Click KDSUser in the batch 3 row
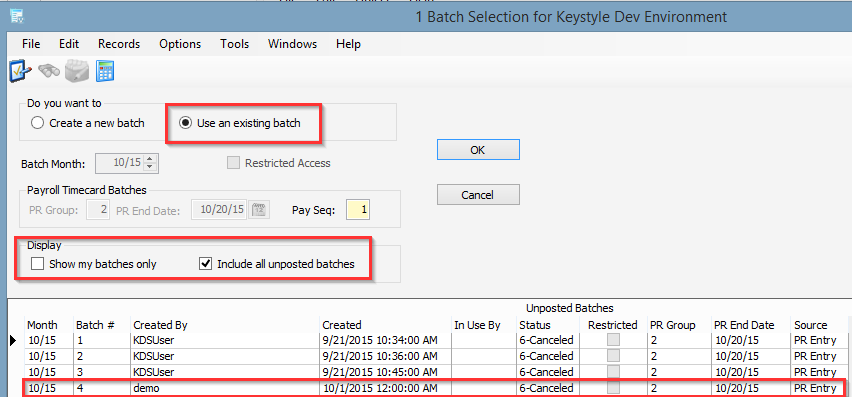The width and height of the screenshot is (852, 397). (154, 372)
